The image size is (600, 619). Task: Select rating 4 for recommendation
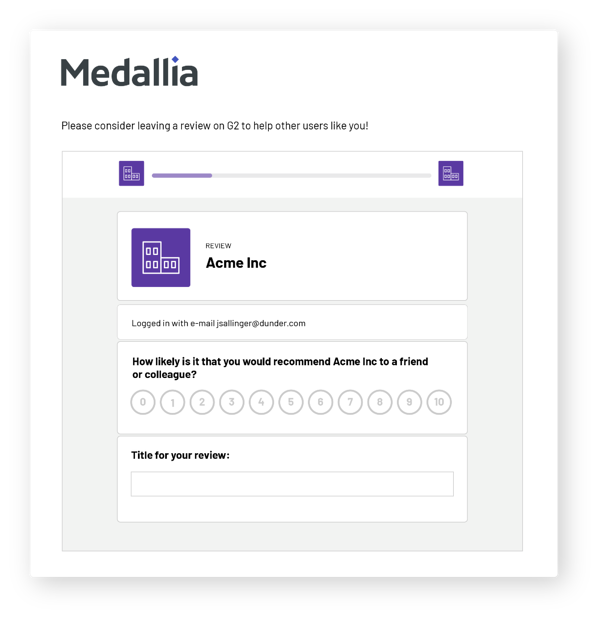(x=261, y=402)
